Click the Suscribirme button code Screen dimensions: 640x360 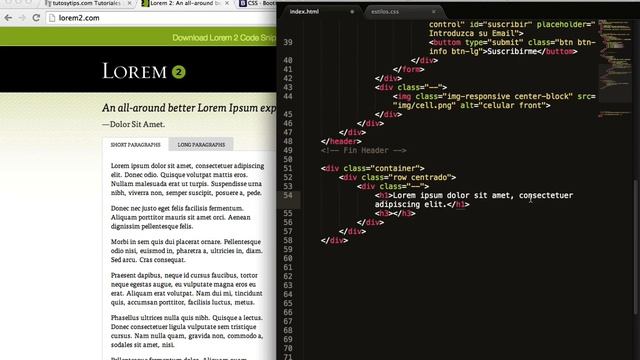click(512, 47)
